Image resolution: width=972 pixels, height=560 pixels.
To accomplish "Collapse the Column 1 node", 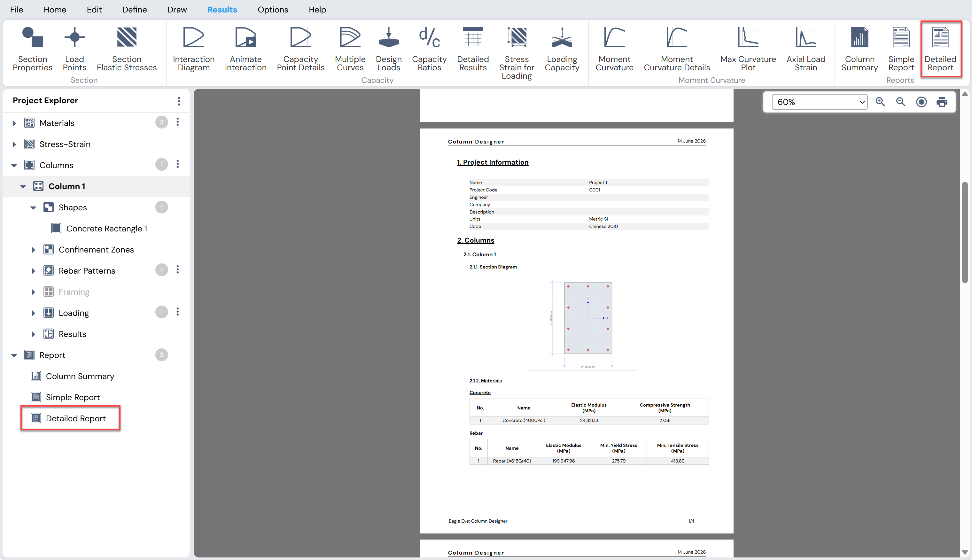I will tap(23, 187).
